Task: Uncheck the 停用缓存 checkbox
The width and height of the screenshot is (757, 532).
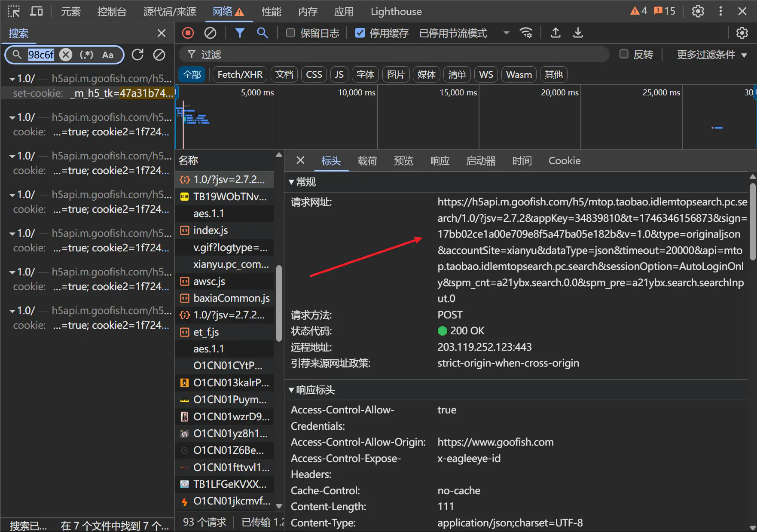Action: point(360,33)
